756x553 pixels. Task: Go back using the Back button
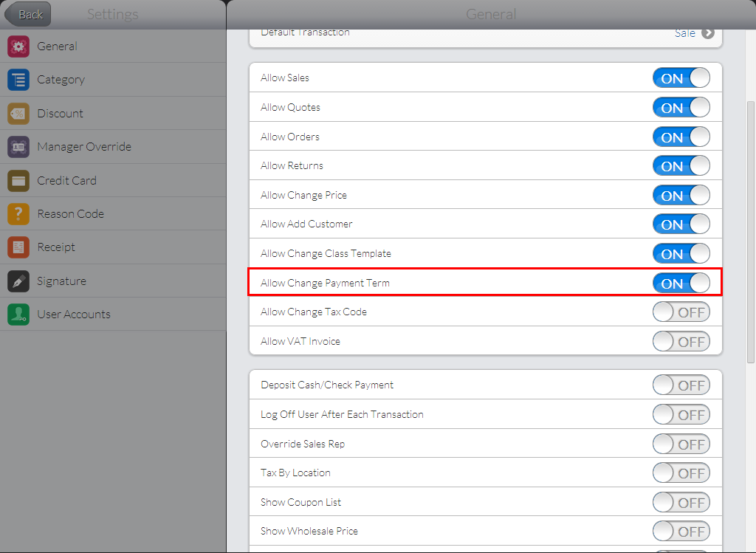(x=28, y=15)
